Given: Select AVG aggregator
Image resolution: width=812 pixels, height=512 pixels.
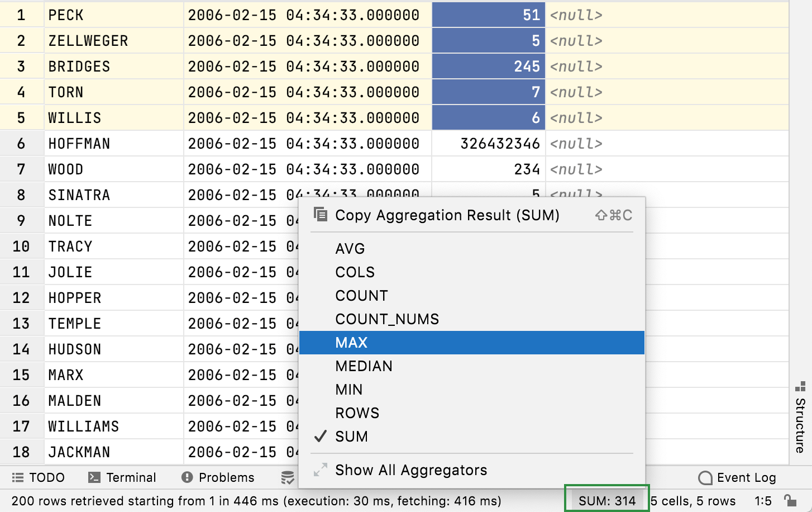Looking at the screenshot, I should coord(472,249).
